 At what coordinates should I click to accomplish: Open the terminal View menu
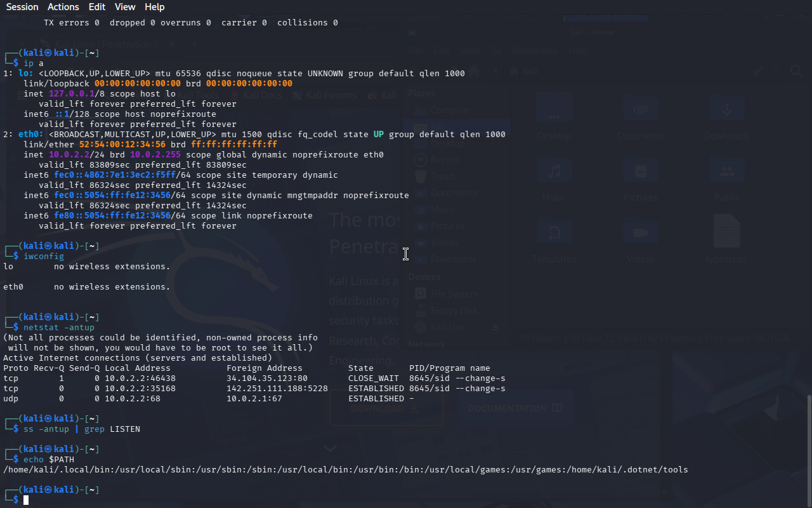click(x=125, y=7)
